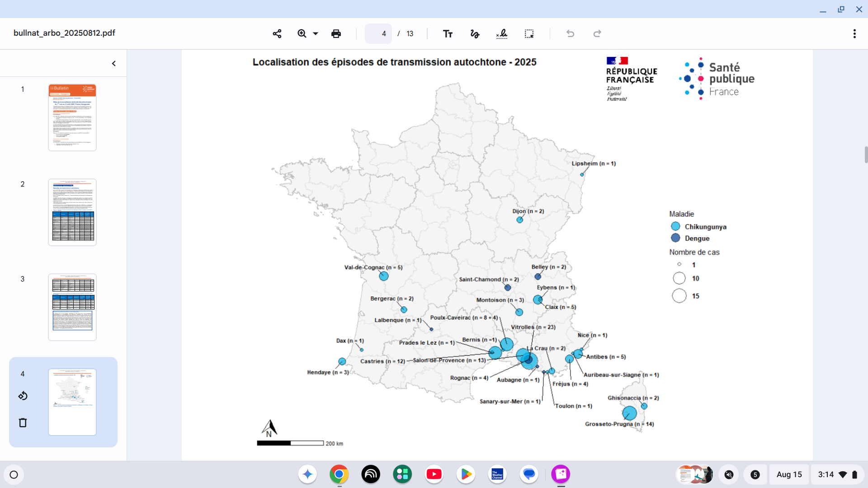Click the redo arrow
This screenshot has width=868, height=488.
click(x=597, y=33)
